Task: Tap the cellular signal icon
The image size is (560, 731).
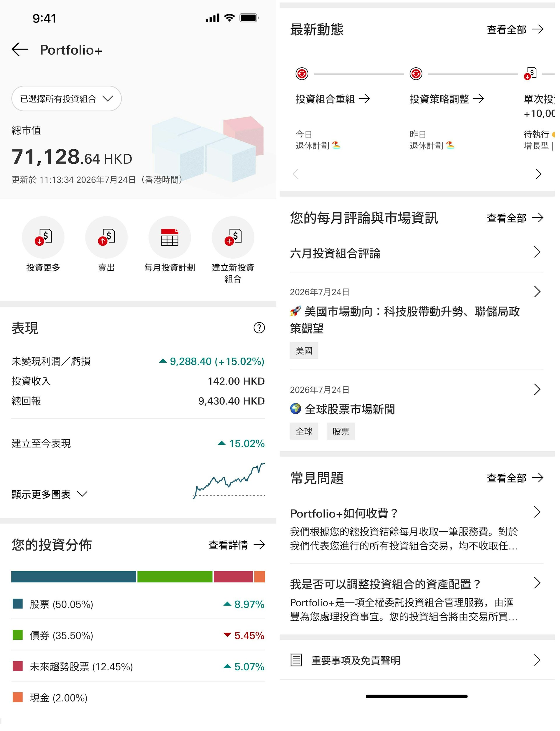Action: point(213,18)
